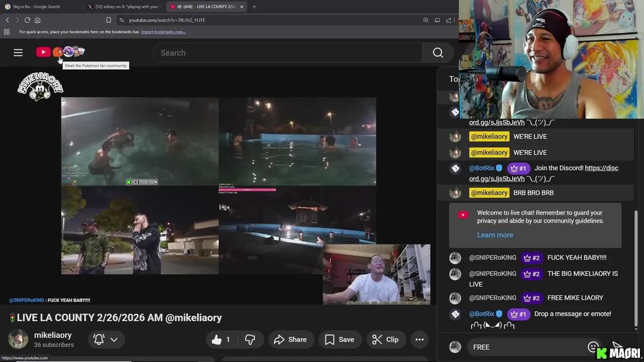Click the youtube.com/watch address bar URL
This screenshot has width=644, height=362.
(x=167, y=20)
